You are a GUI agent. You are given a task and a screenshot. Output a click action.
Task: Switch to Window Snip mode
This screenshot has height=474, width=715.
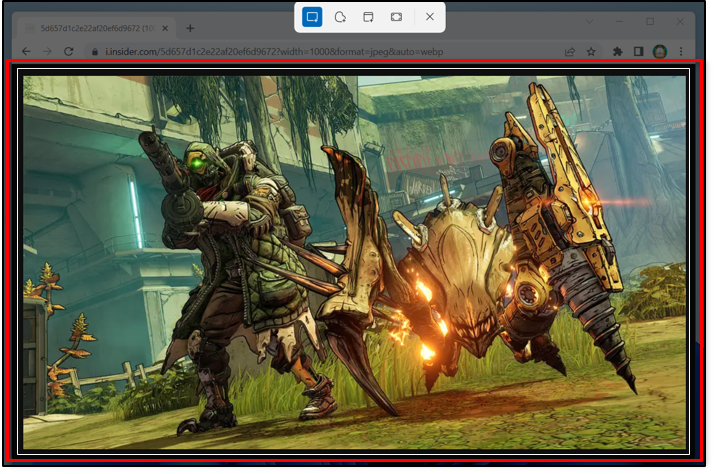368,17
